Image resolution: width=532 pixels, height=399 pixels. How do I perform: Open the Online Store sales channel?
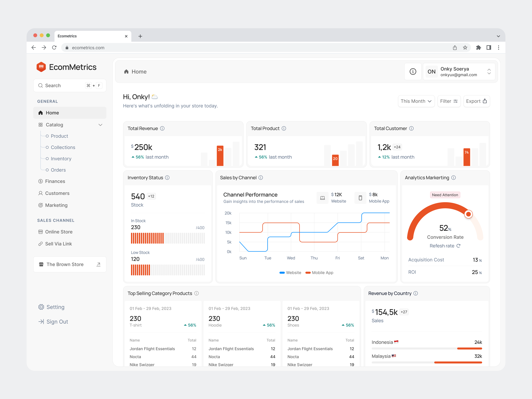click(x=59, y=232)
